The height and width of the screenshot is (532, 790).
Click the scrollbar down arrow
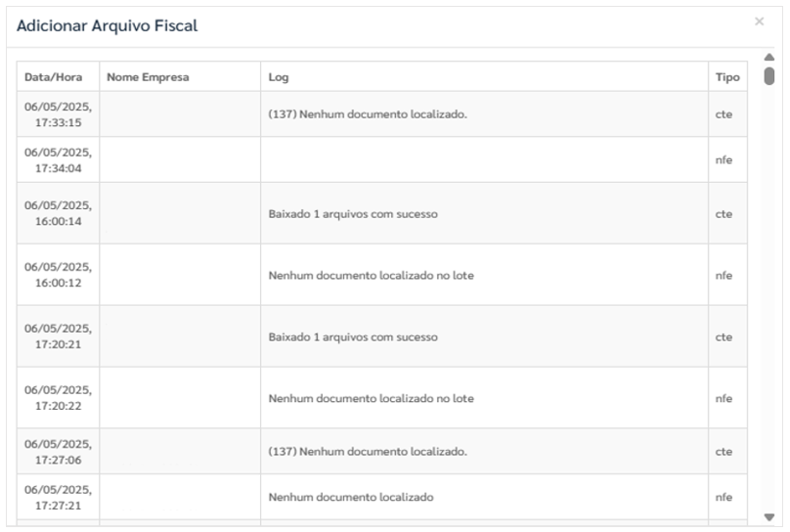coord(768,517)
